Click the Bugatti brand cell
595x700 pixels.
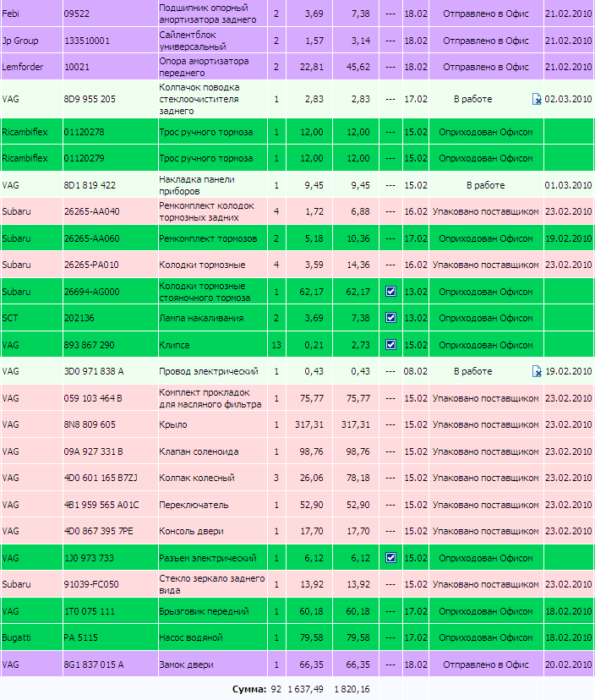(31, 637)
